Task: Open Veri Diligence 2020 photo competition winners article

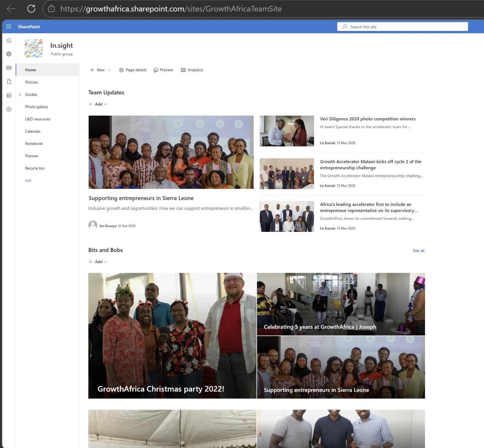Action: coord(368,119)
